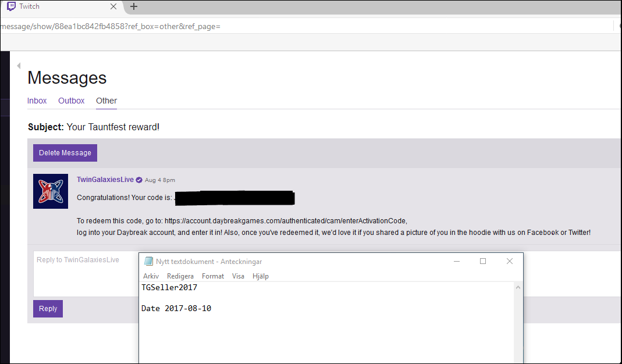This screenshot has height=364, width=622.
Task: Click the Daybreak activation code URL text
Action: click(x=286, y=221)
